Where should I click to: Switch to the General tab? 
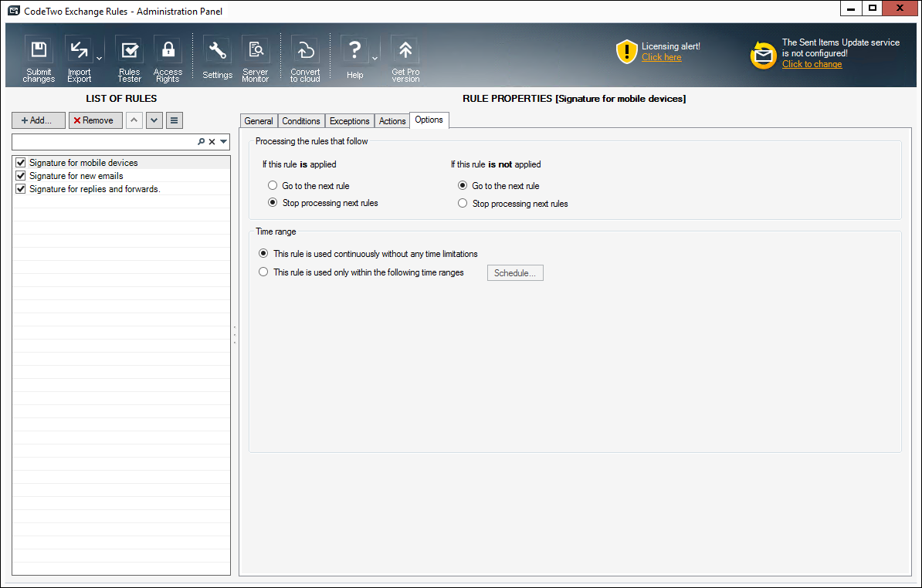[259, 121]
